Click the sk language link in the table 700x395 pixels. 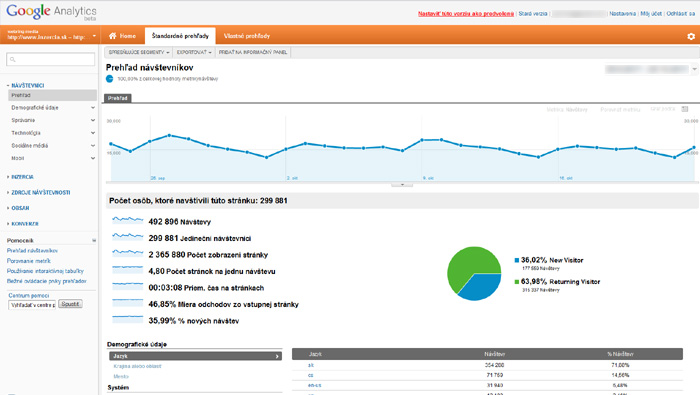[311, 365]
